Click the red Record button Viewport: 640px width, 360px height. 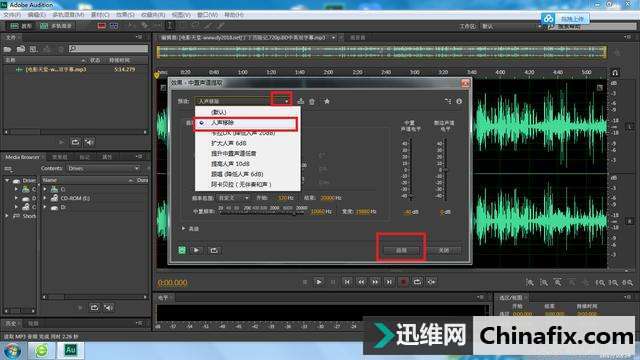click(x=403, y=282)
